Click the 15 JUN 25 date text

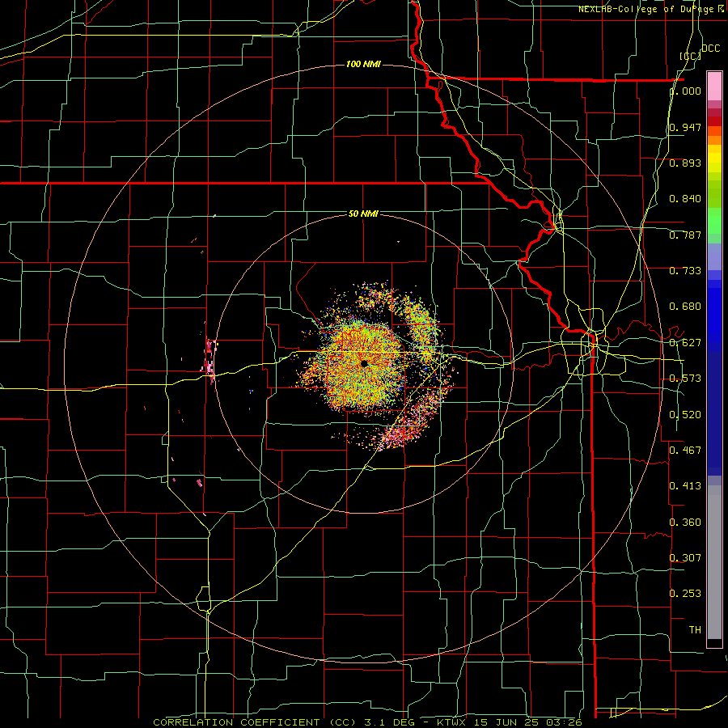[506, 722]
